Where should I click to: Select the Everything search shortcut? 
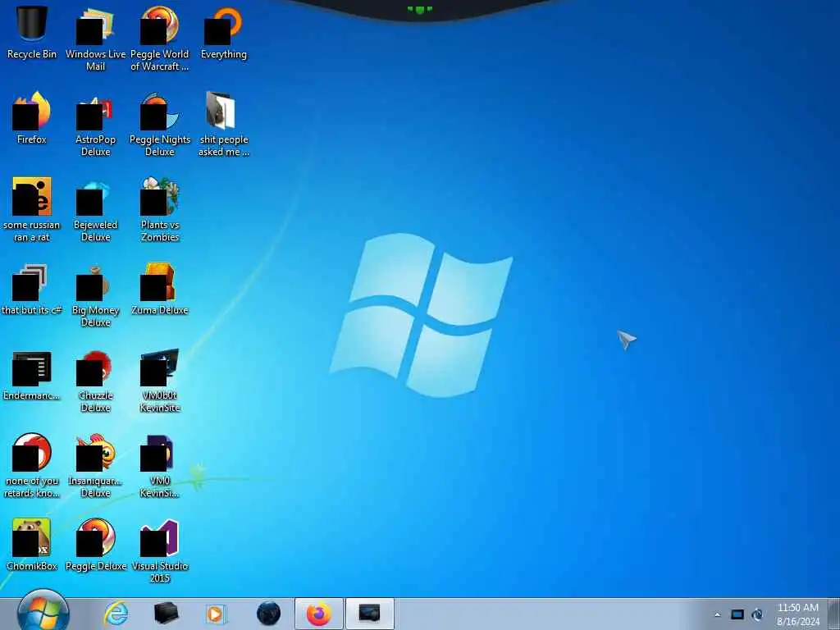223,32
